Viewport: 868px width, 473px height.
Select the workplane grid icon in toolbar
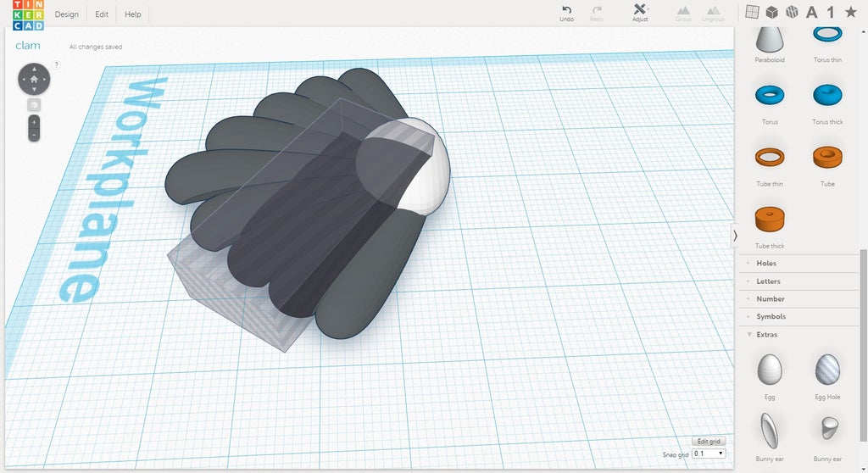coord(752,12)
